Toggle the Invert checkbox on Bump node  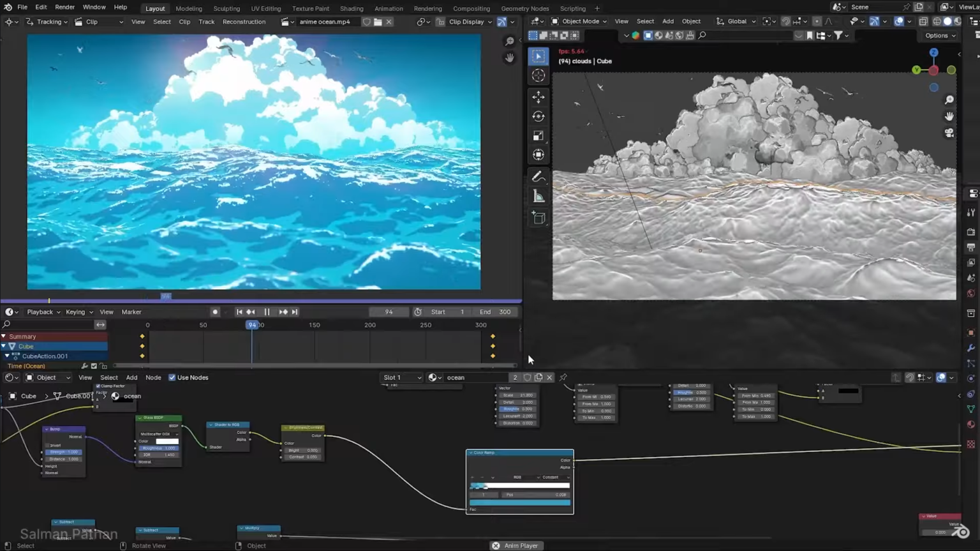(48, 445)
